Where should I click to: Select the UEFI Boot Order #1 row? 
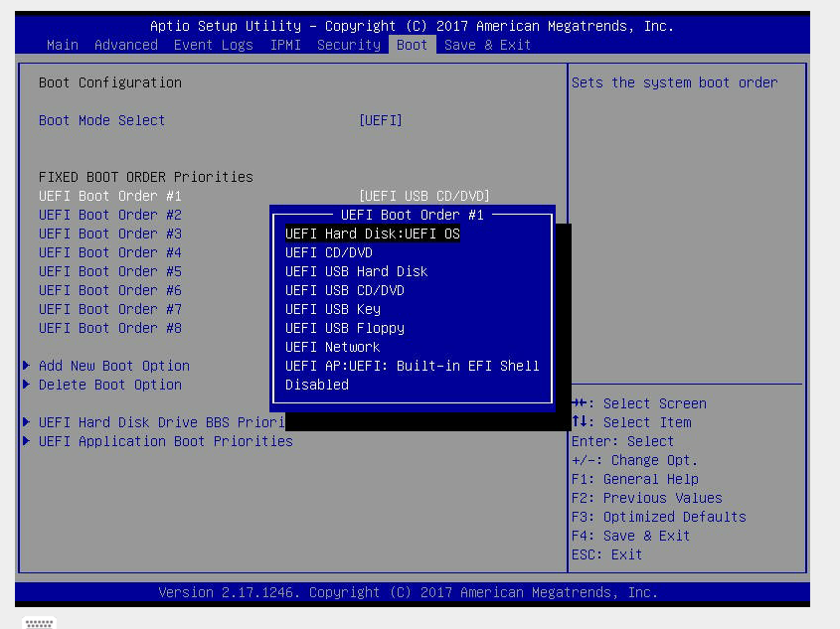click(x=109, y=196)
